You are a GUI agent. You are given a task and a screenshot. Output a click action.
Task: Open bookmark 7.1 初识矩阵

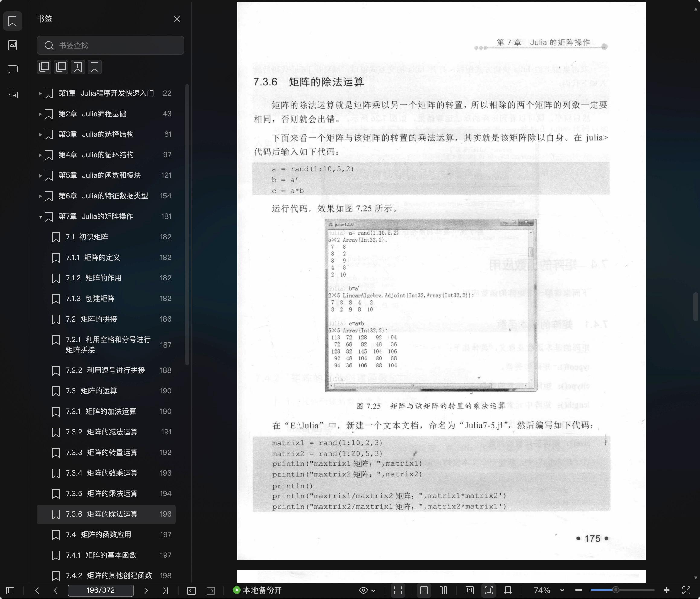106,237
